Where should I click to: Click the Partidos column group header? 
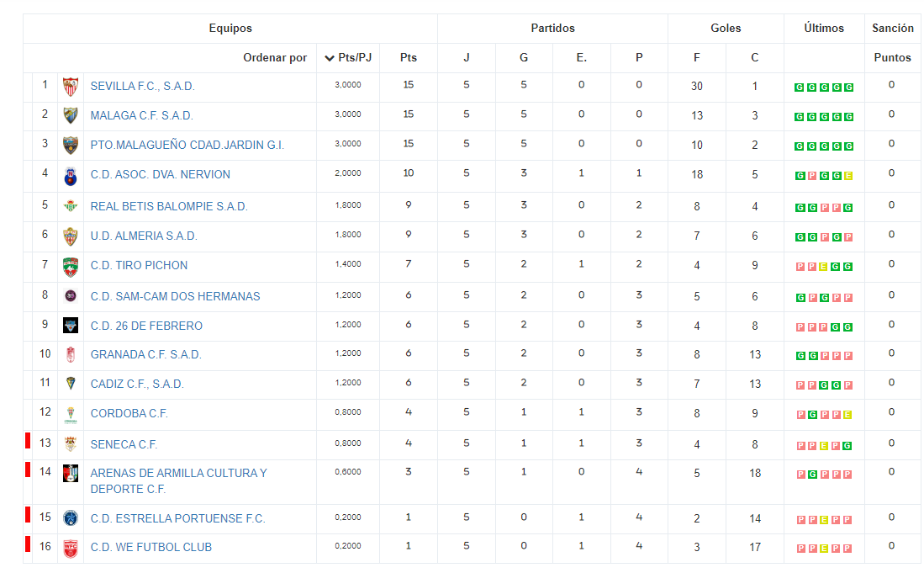tap(552, 29)
